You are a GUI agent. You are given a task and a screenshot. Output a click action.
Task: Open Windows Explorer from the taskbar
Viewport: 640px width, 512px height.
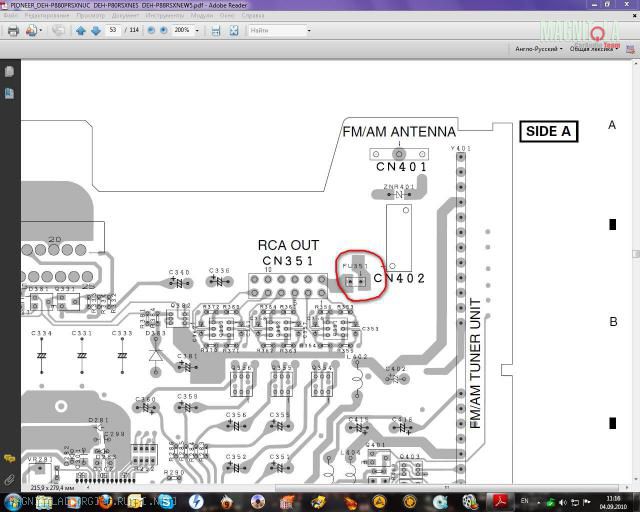44,502
